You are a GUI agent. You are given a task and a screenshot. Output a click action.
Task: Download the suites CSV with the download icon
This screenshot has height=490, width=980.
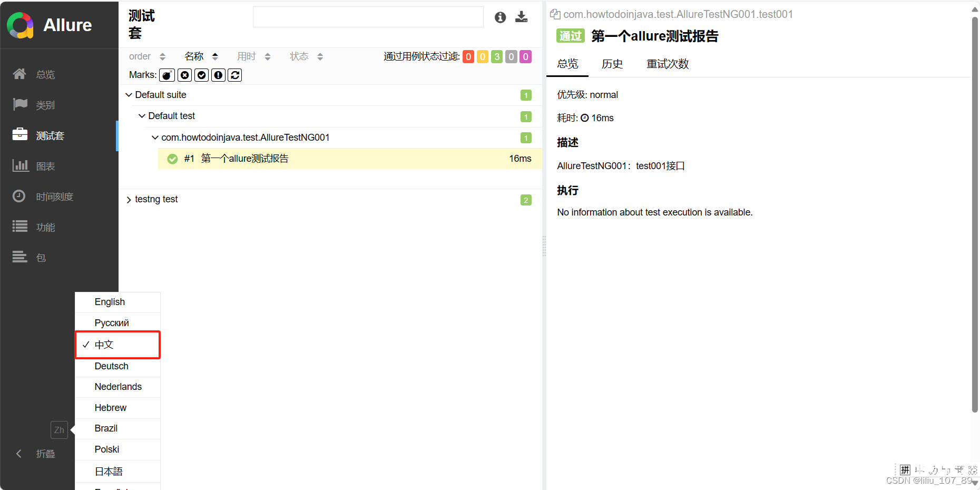pos(522,17)
